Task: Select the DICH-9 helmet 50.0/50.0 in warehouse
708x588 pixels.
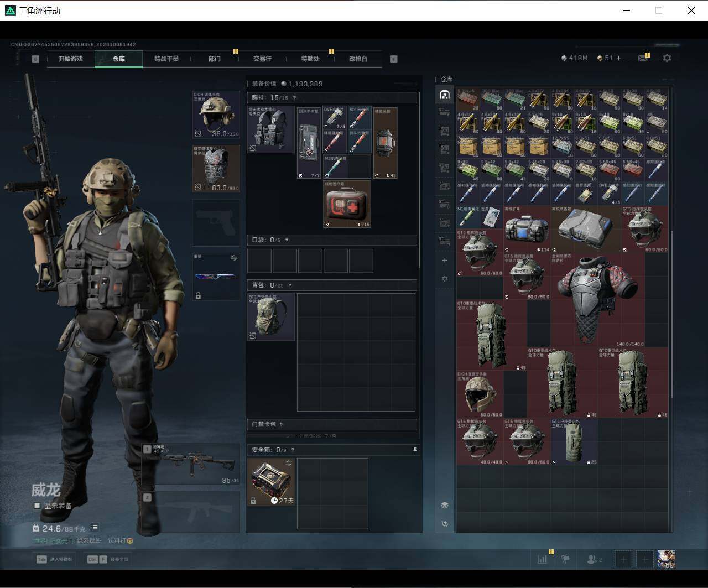Action: 480,394
